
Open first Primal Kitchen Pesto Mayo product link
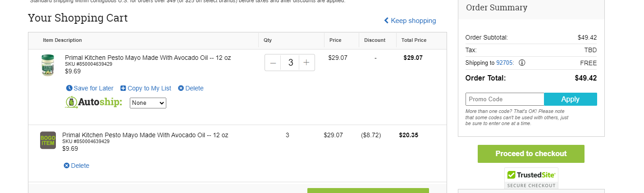pyautogui.click(x=148, y=58)
